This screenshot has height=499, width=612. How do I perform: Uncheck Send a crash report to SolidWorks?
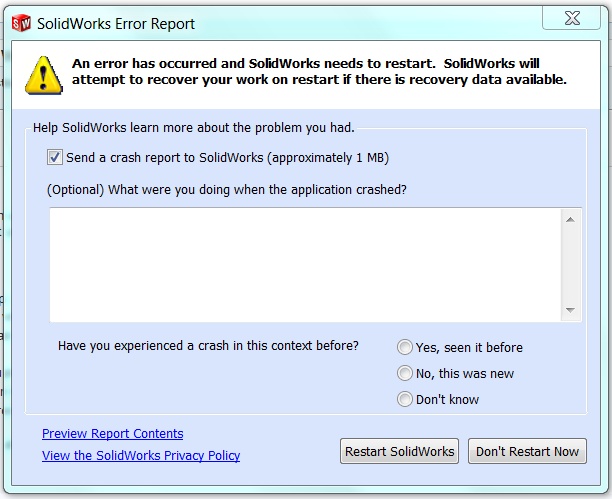[x=55, y=157]
